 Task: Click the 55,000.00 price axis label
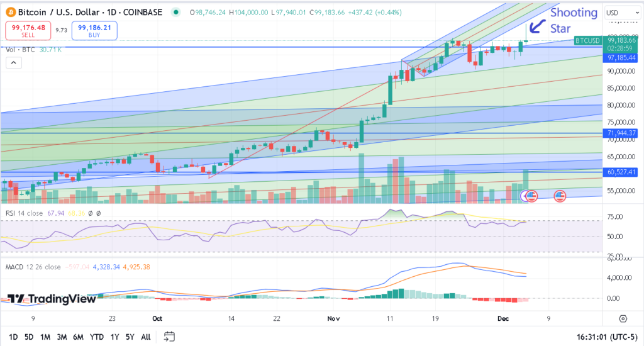coord(621,191)
